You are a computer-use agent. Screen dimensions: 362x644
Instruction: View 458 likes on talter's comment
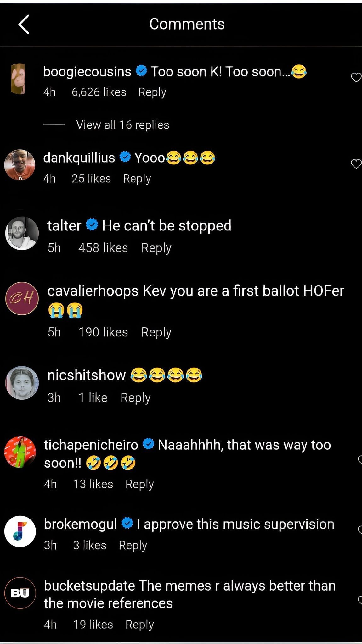[x=103, y=248]
